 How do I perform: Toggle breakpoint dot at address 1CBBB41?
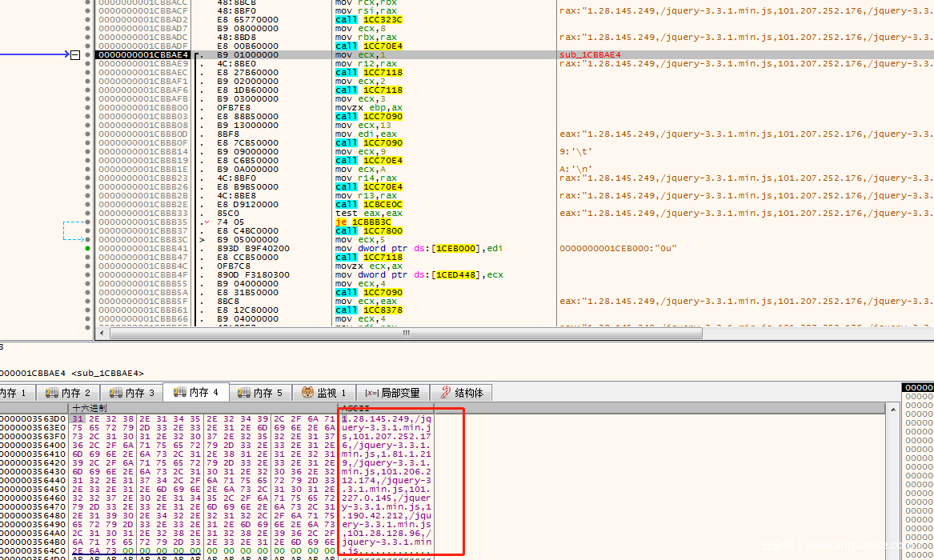(x=87, y=249)
